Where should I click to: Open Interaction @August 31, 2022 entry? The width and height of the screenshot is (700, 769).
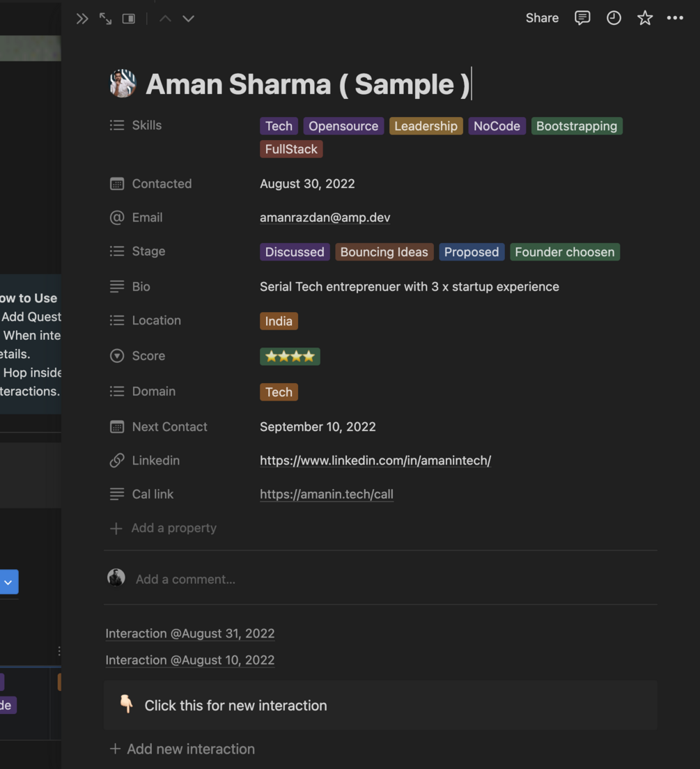189,633
